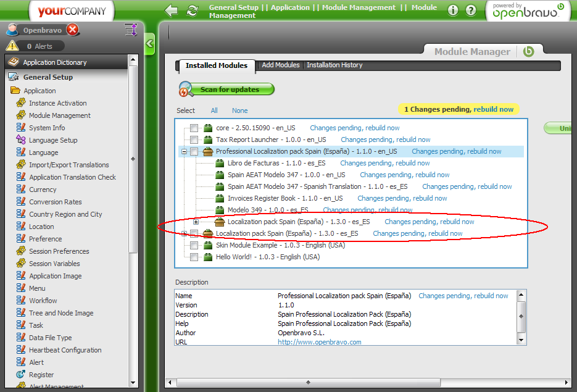
Task: Click the Libro de Facturas module icon
Action: (220, 163)
